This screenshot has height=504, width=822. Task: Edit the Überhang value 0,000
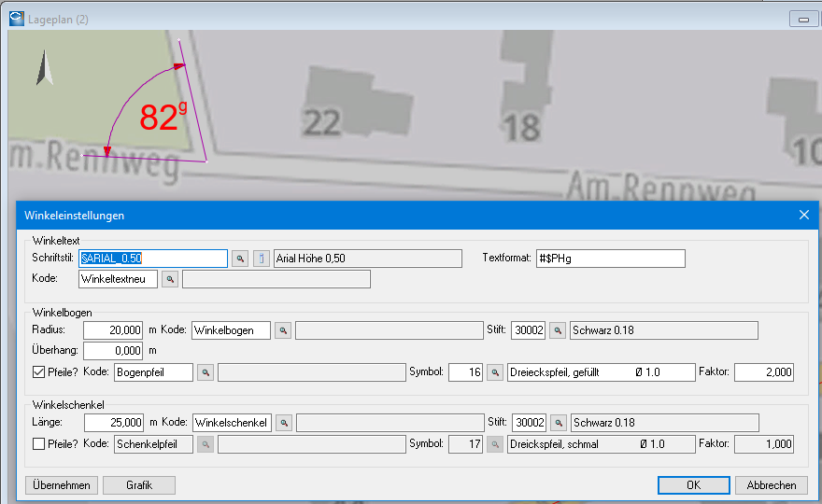coord(113,351)
